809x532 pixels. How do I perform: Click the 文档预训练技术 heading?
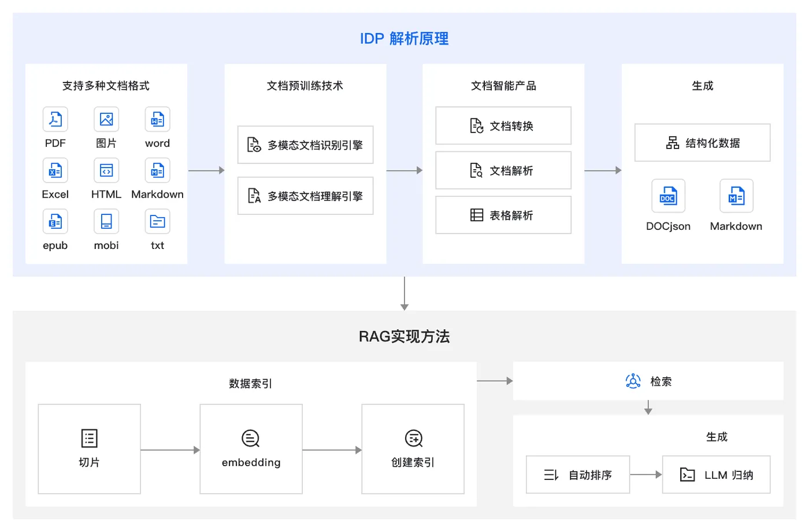[305, 85]
